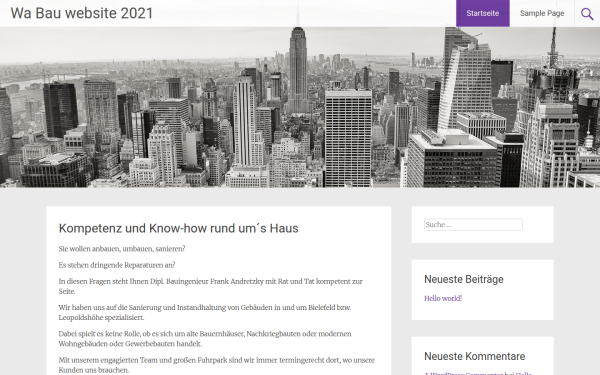Click the Neueste Kommentare widget heading
This screenshot has height=375, width=600.
pyautogui.click(x=474, y=356)
